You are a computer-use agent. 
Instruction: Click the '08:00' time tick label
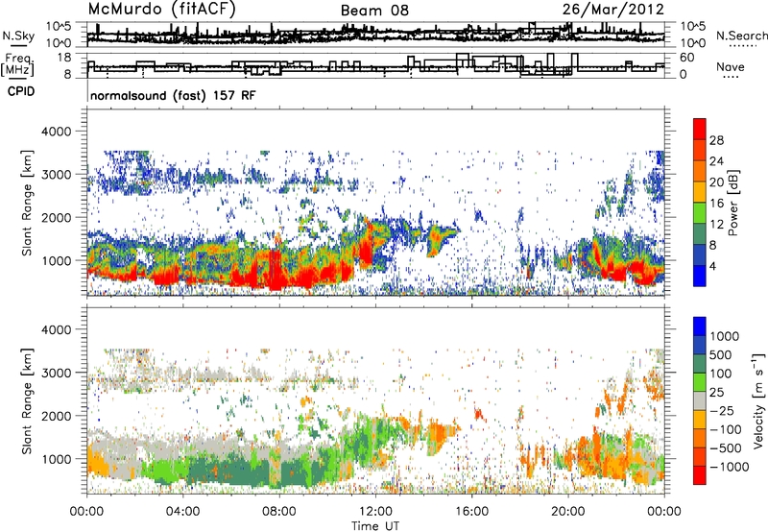pyautogui.click(x=279, y=512)
